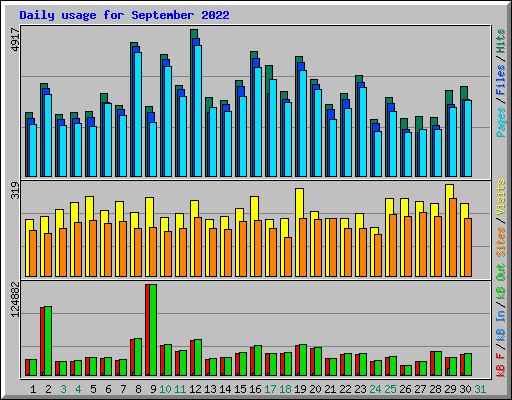Click green day label '11'
The image size is (512, 400).
(x=180, y=389)
